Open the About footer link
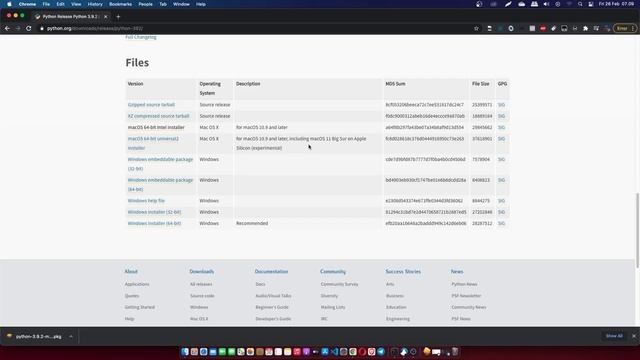 [x=131, y=271]
